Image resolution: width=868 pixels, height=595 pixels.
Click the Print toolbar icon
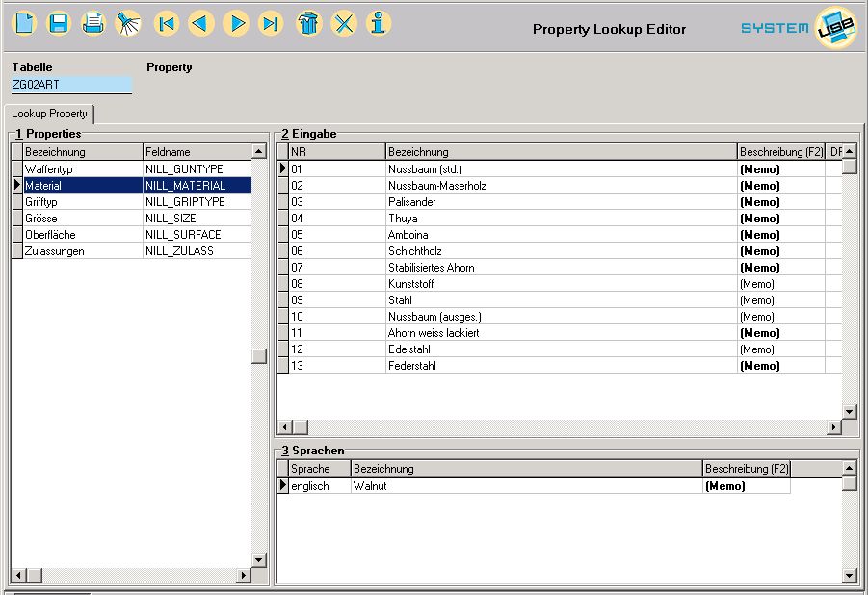click(x=93, y=24)
